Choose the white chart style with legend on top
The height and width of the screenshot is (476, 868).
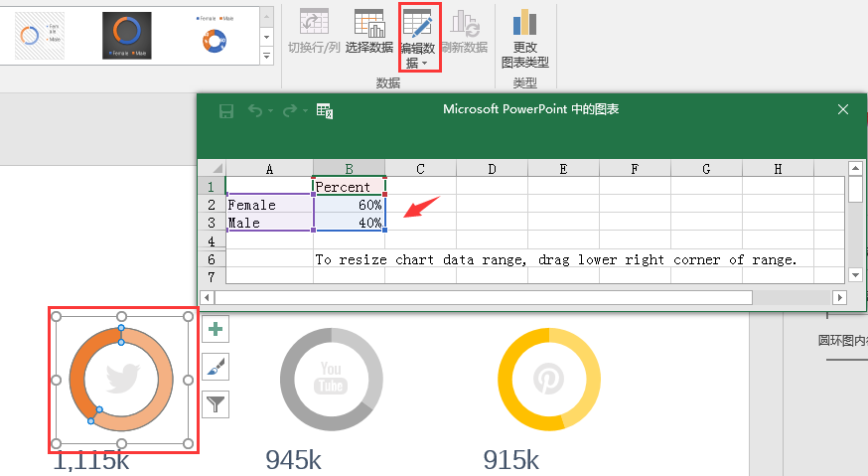click(215, 36)
